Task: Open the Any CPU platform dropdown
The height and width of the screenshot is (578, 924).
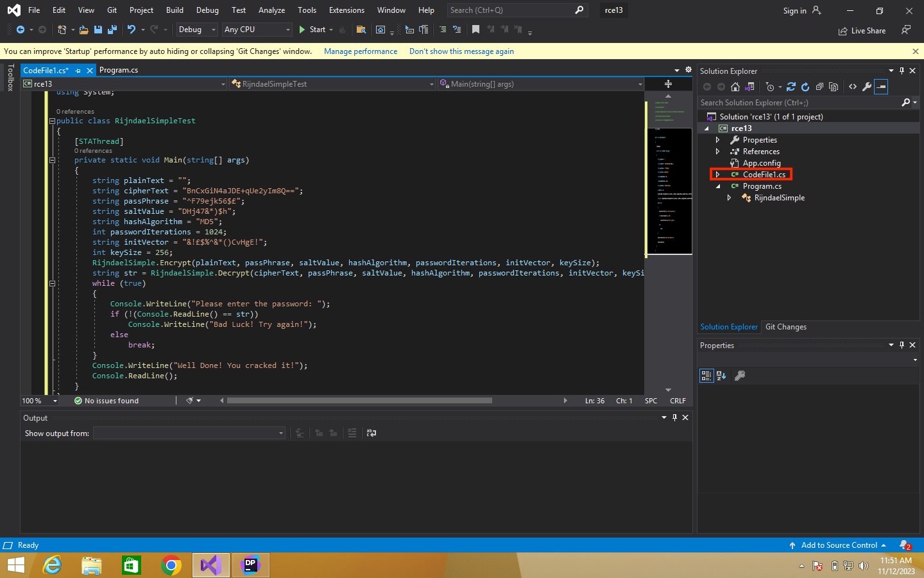Action: 257,30
